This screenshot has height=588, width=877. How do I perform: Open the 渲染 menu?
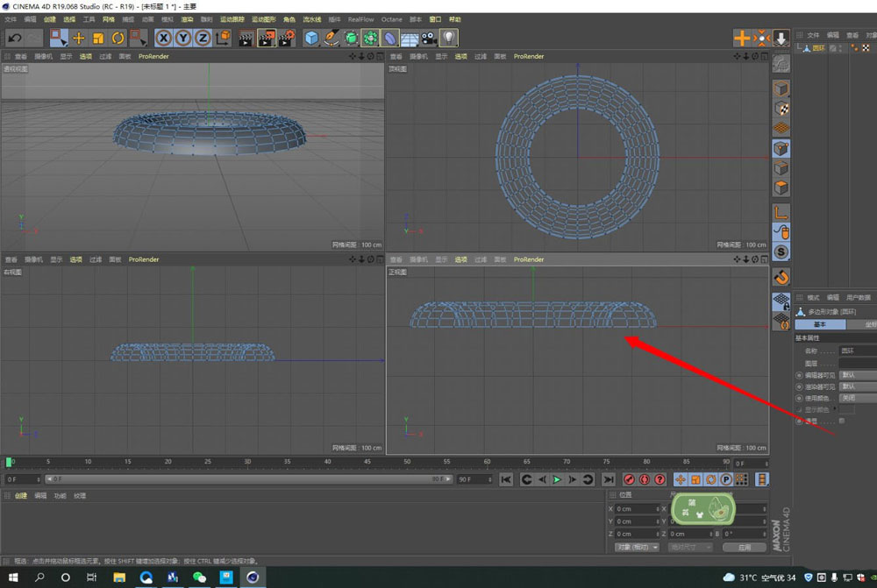pos(187,19)
